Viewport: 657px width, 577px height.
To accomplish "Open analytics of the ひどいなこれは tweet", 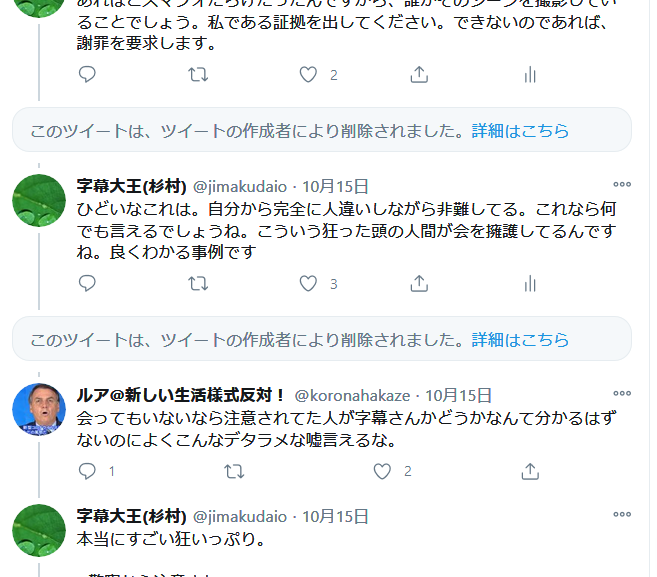I will click(x=530, y=284).
